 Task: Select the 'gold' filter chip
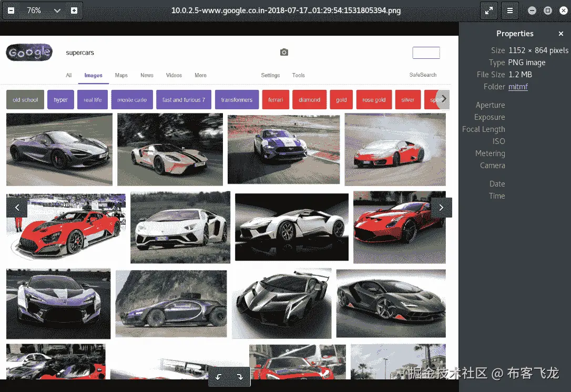click(341, 100)
